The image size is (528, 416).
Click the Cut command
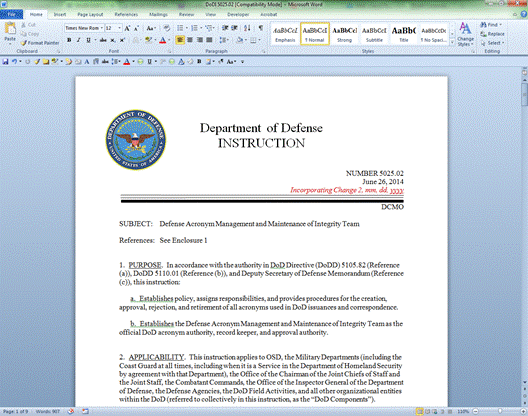click(28, 25)
